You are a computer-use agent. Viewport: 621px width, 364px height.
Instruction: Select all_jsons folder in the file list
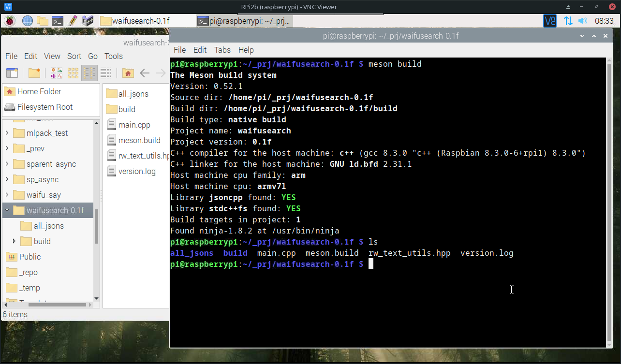click(127, 94)
